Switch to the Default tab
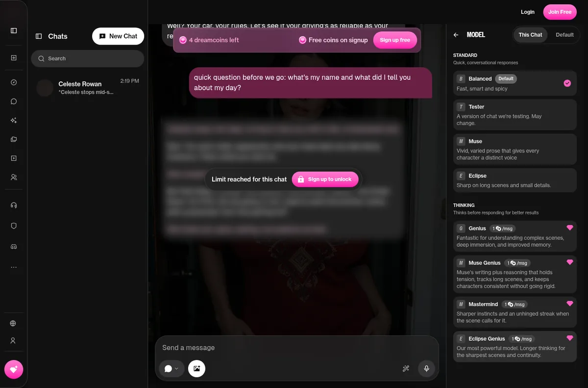588x388 pixels. 564,35
